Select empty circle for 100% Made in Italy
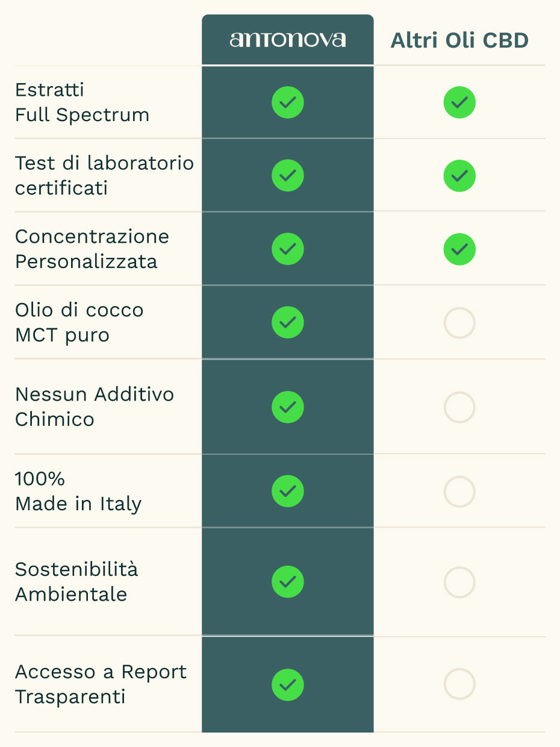560x747 pixels. pos(459,492)
